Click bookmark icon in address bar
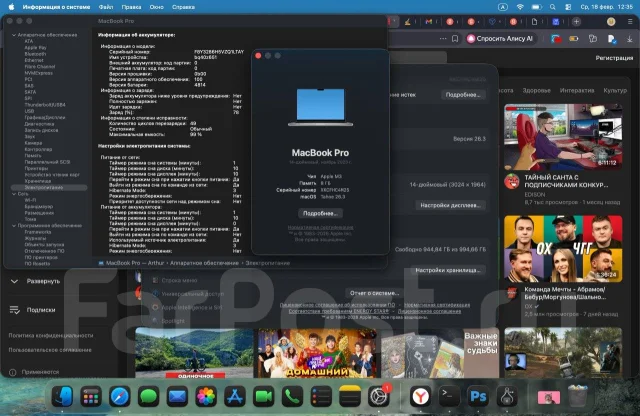Screen dimensions: 640x416 click(x=455, y=39)
